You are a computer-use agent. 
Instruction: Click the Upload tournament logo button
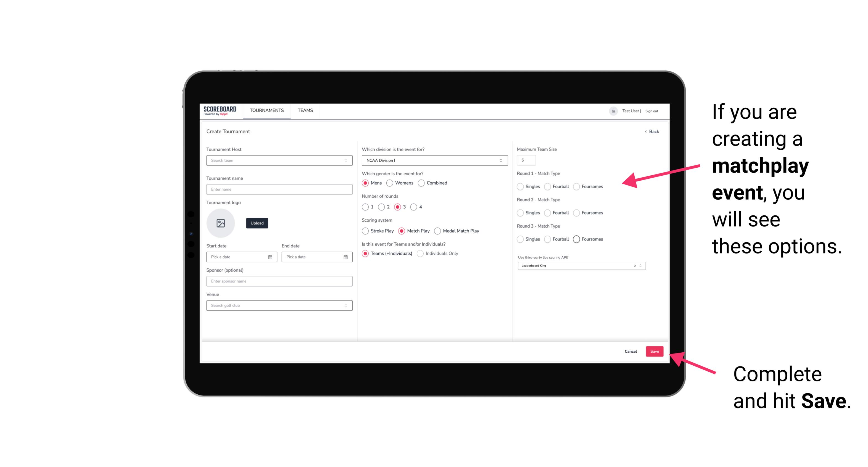pyautogui.click(x=257, y=223)
